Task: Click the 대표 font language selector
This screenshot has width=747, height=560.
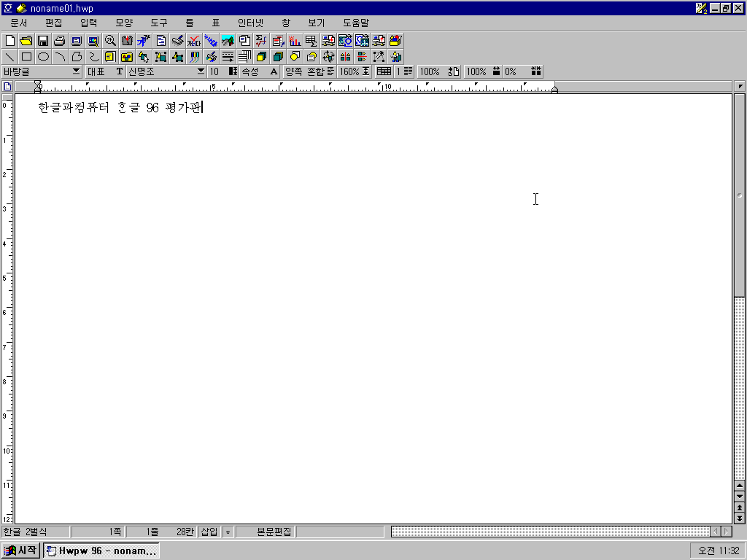Action: [105, 71]
